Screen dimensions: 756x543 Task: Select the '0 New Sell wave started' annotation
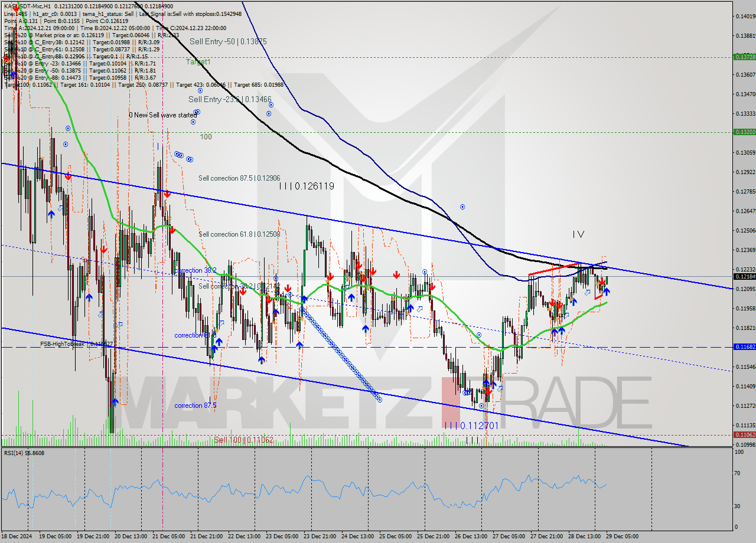coord(162,115)
